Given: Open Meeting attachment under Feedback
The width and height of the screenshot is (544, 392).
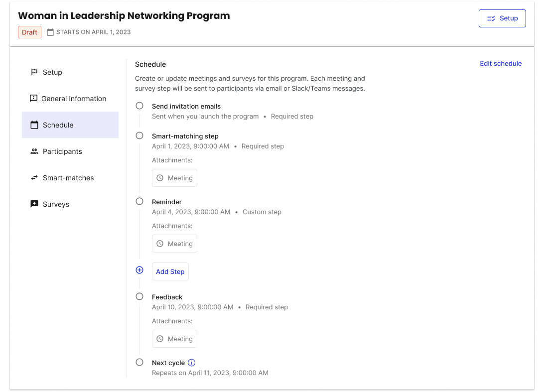Looking at the screenshot, I should click(174, 339).
